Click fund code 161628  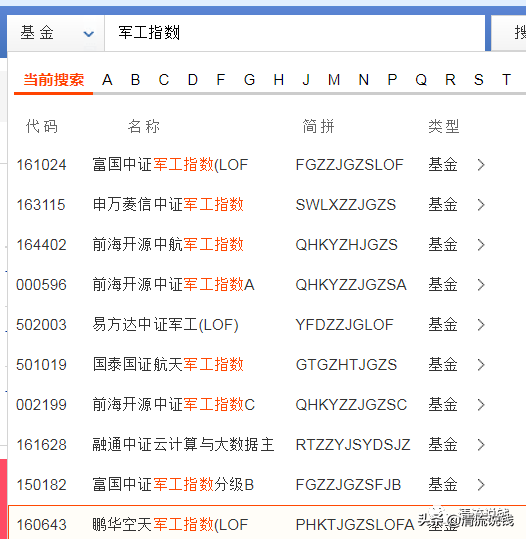[41, 445]
